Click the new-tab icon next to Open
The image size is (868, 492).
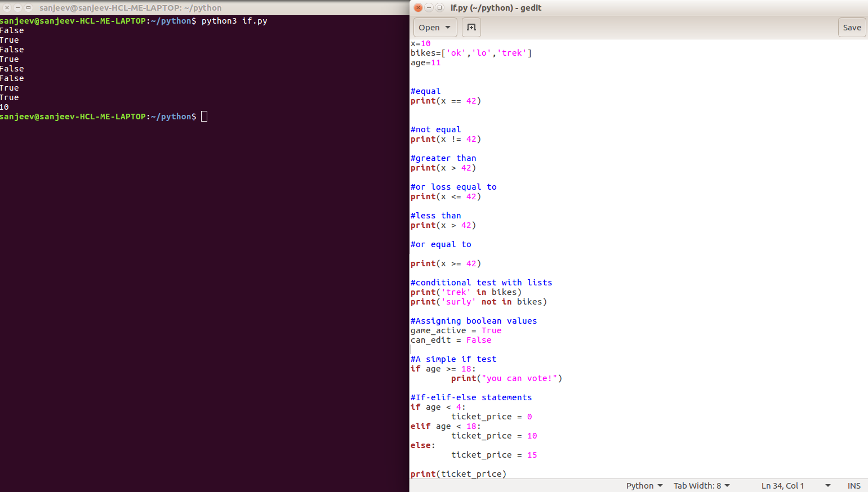(x=471, y=27)
